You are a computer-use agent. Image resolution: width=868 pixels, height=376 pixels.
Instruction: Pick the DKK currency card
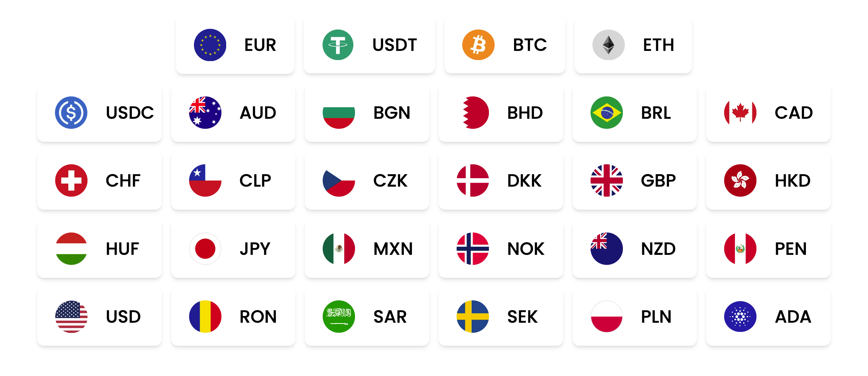click(x=501, y=181)
